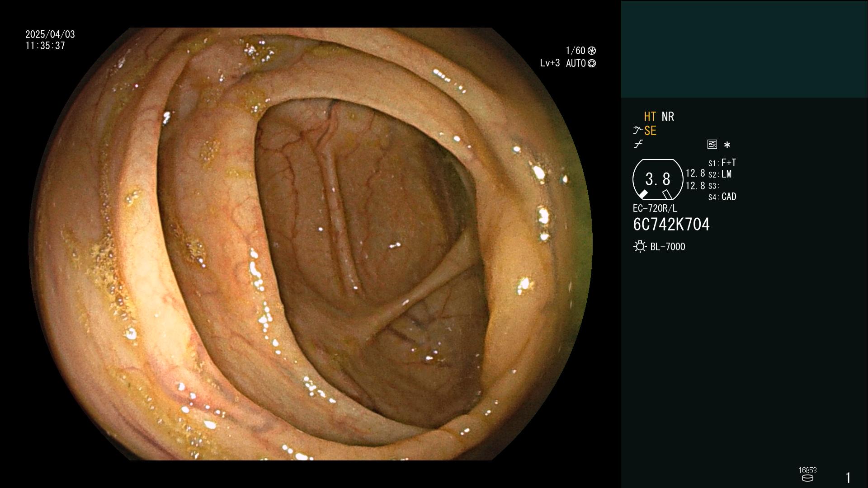Click the 11:35:37 time stamp
Image resolution: width=868 pixels, height=488 pixels.
coord(45,46)
